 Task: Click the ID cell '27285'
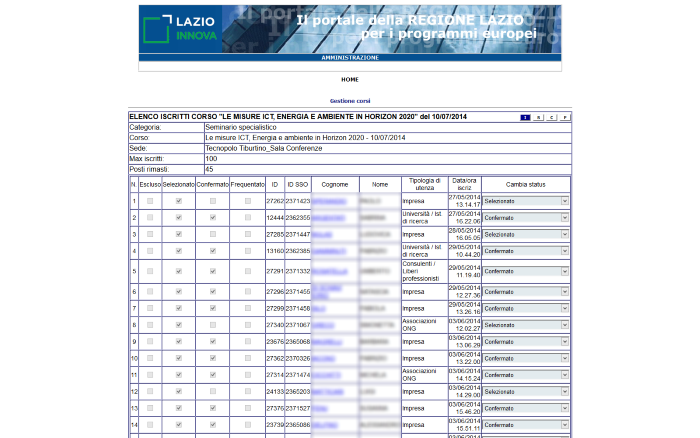(275, 234)
